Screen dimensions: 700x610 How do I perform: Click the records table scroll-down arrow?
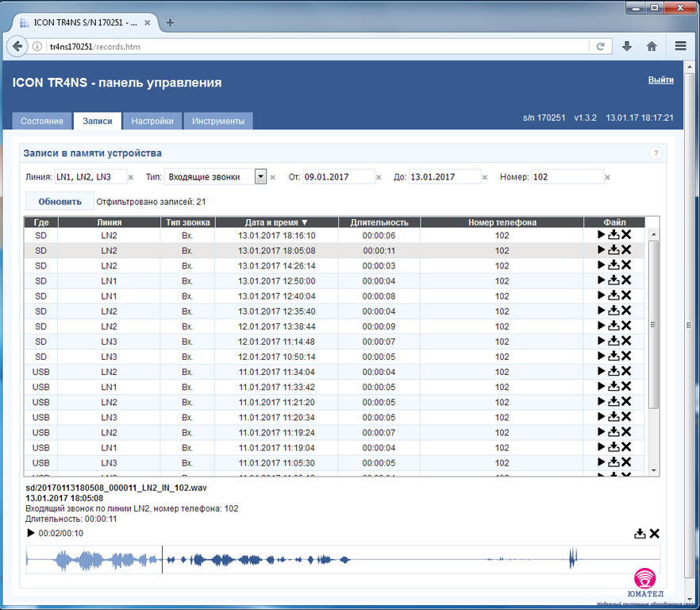(x=654, y=470)
